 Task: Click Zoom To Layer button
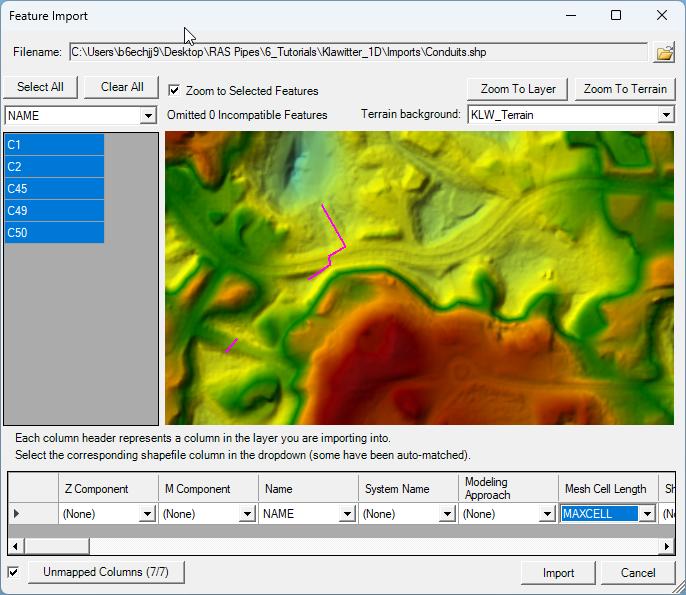(x=517, y=89)
